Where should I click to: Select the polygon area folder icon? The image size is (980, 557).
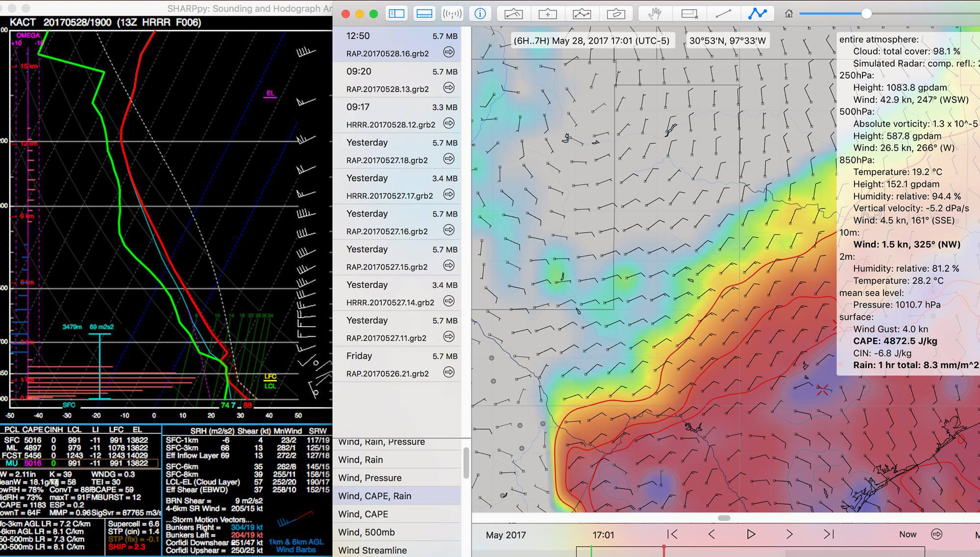click(616, 14)
